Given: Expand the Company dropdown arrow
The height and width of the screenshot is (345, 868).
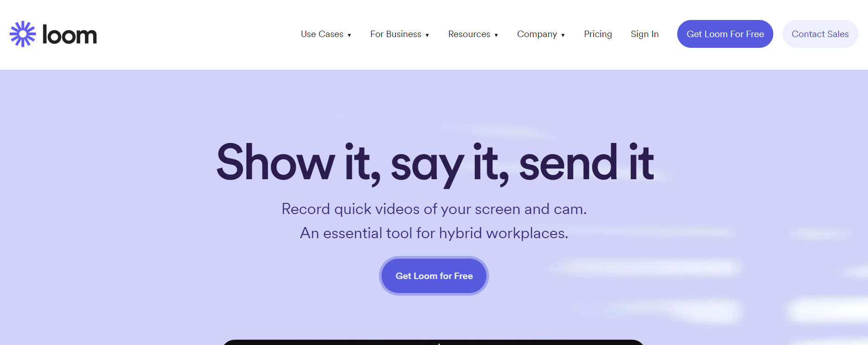Looking at the screenshot, I should pyautogui.click(x=563, y=35).
